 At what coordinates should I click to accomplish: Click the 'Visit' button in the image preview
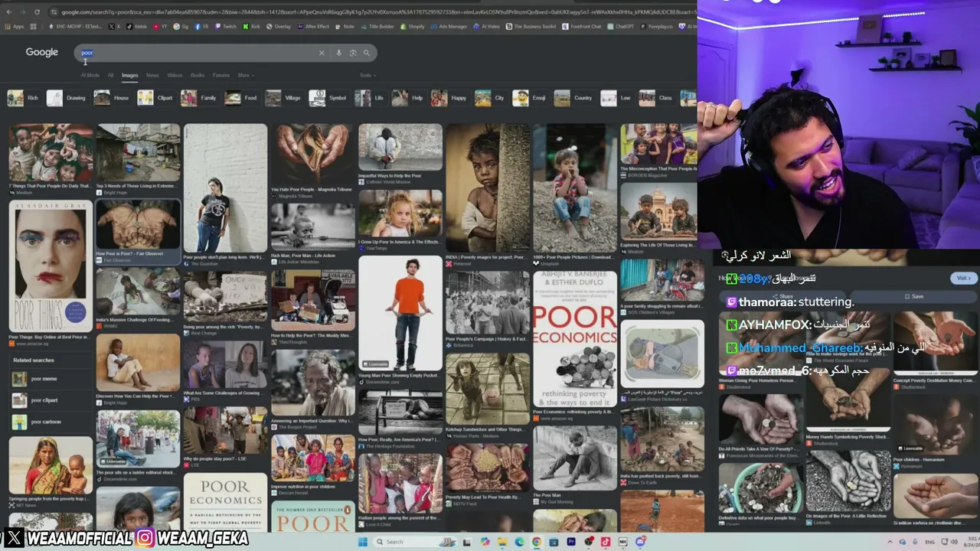(x=962, y=278)
